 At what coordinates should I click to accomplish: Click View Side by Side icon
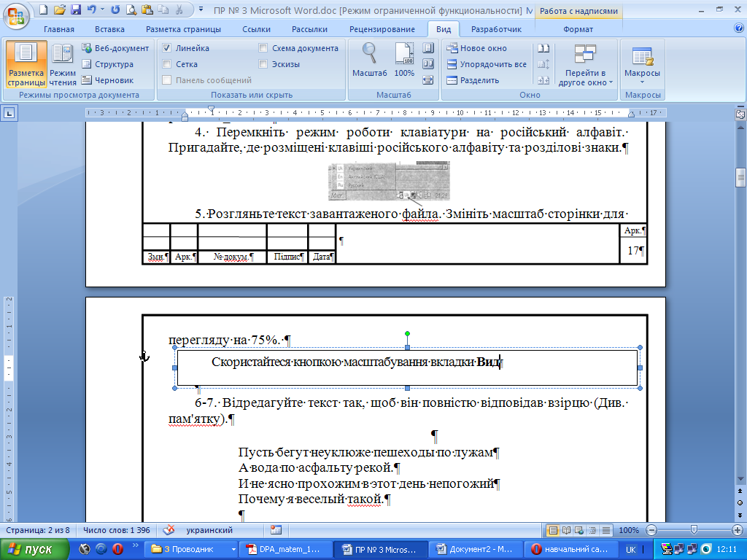tap(543, 48)
